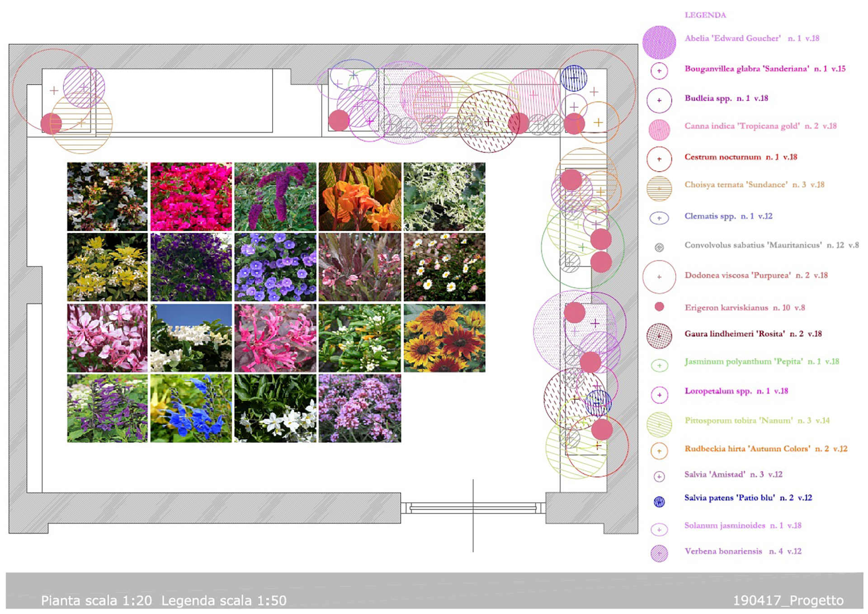Select the Clematis spp. oval legend symbol
Image resolution: width=868 pixels, height=614 pixels.
click(659, 218)
